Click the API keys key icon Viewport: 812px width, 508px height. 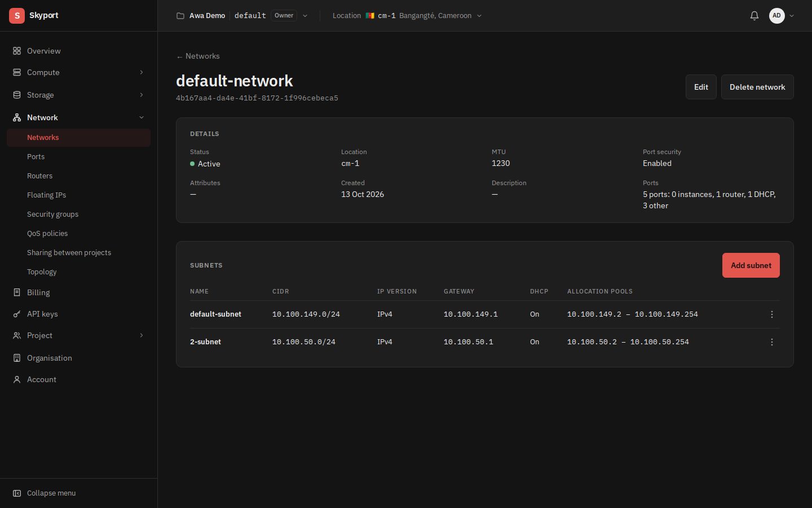click(17, 314)
